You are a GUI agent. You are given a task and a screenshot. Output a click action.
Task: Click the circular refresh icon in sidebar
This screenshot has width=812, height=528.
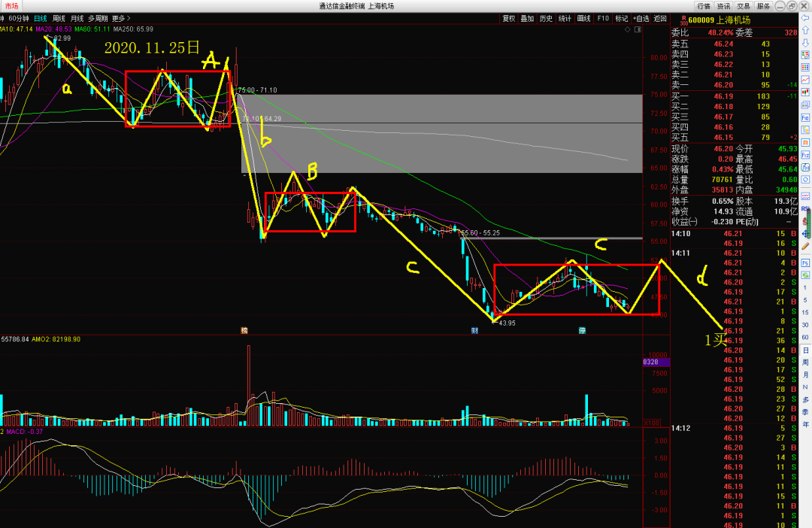pyautogui.click(x=805, y=180)
